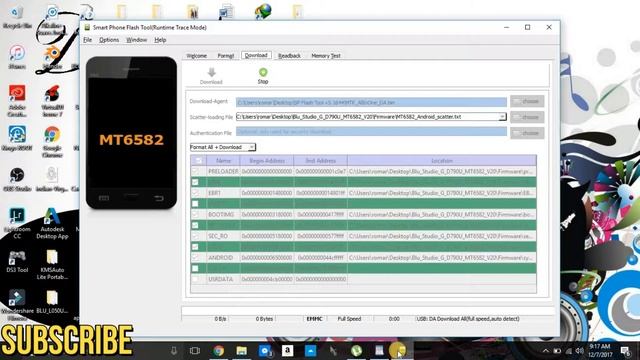
Task: Open Recycle Bin on the desktop
Action: (17, 17)
